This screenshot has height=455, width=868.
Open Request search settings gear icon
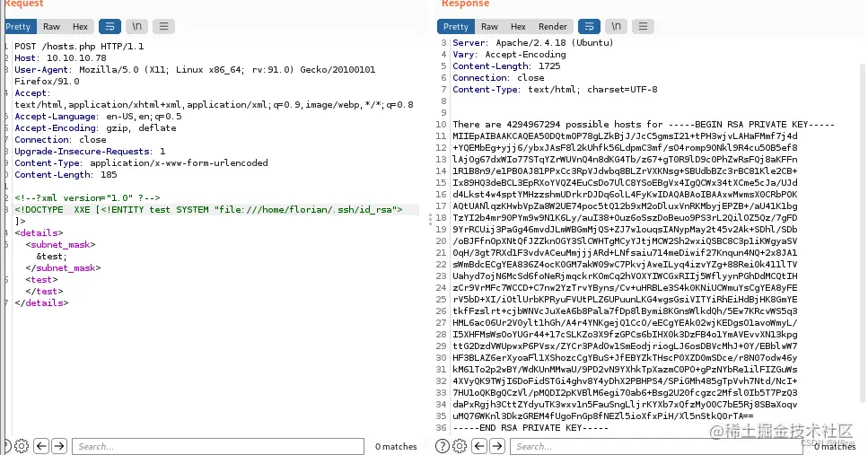coord(22,446)
